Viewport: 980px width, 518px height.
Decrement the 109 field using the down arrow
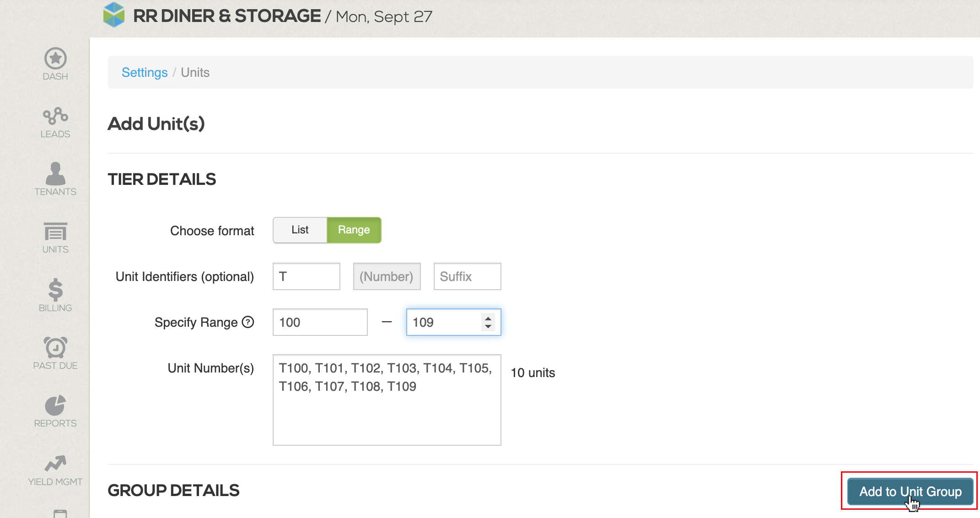pos(488,327)
